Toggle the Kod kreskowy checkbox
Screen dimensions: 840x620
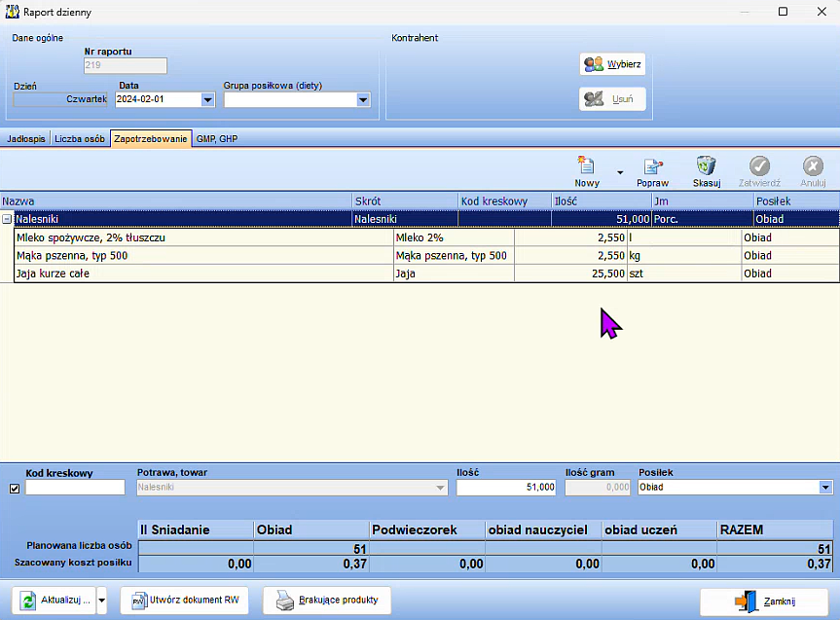point(14,489)
